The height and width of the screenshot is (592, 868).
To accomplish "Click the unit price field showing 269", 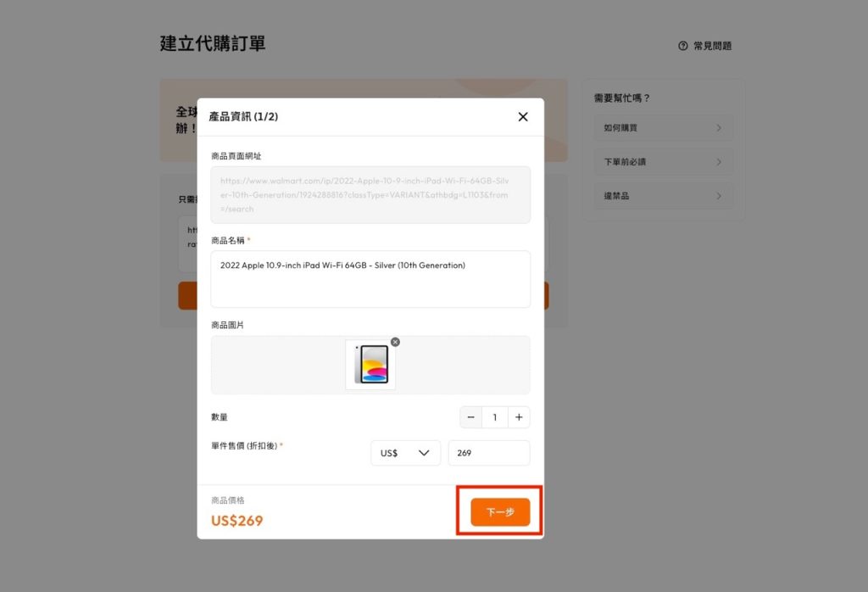I will pos(488,453).
